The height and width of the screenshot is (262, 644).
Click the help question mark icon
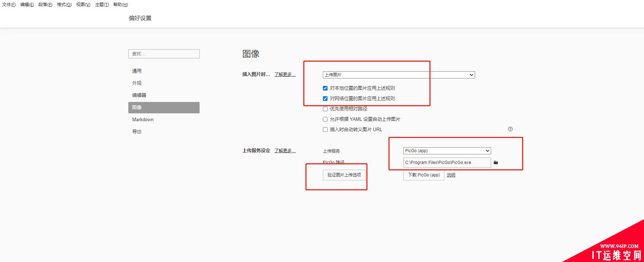[510, 129]
